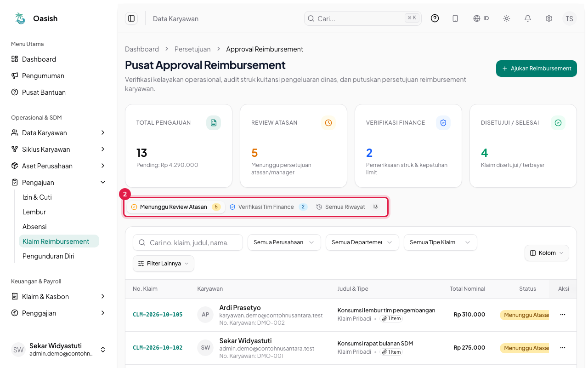Click the mobile device icon in header
588x368 pixels.
[x=455, y=18]
